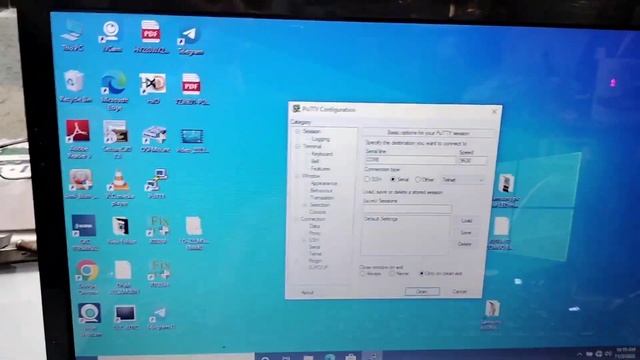Image resolution: width=640 pixels, height=360 pixels.
Task: Open the Telnet protocol dropdown
Action: (x=462, y=180)
